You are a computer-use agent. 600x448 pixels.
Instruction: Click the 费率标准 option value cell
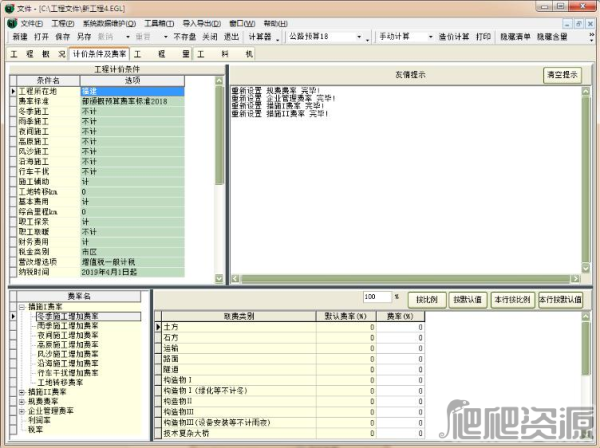[132, 101]
